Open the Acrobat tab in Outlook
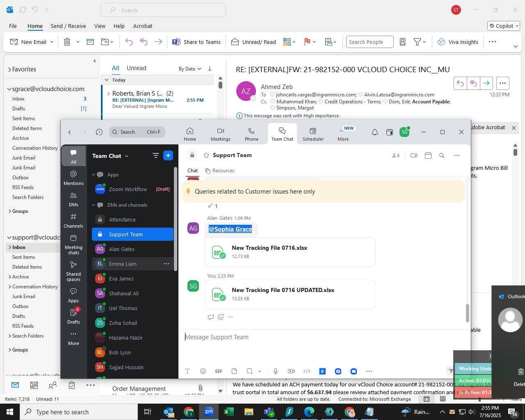This screenshot has width=525, height=420. point(143,26)
